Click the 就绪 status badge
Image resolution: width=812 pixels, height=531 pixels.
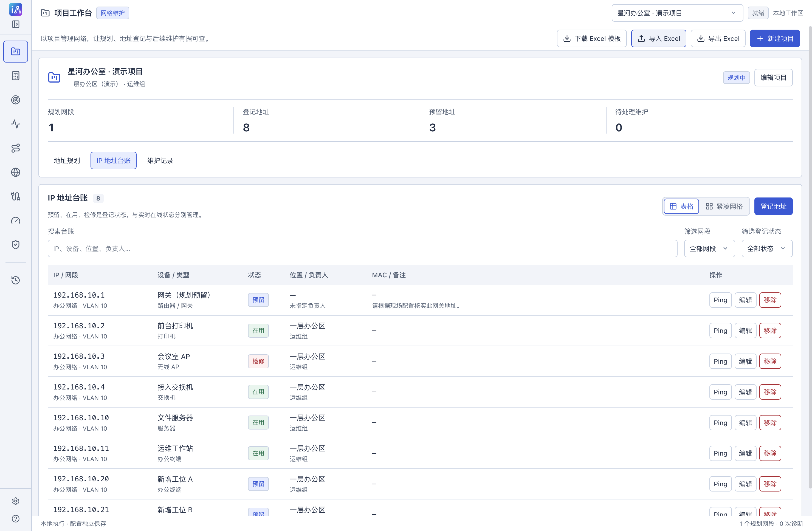(758, 13)
